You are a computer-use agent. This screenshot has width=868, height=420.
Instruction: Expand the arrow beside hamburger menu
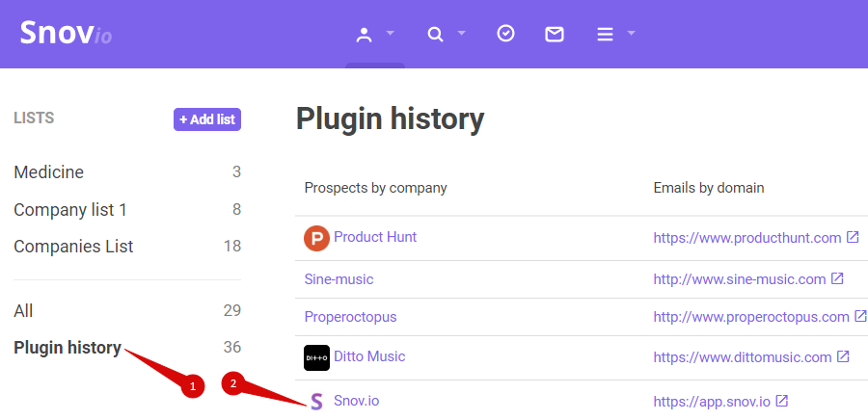[631, 33]
